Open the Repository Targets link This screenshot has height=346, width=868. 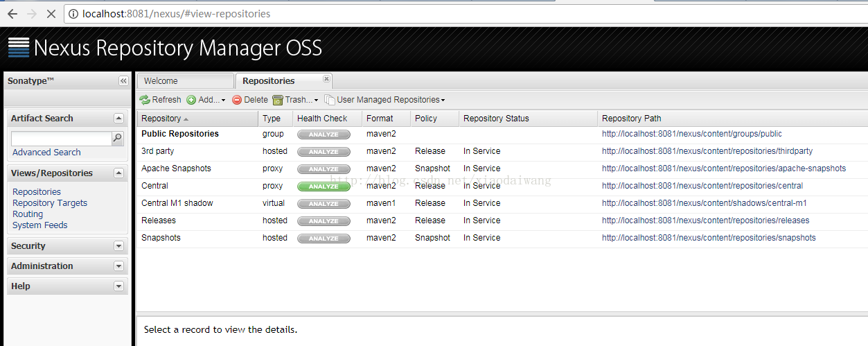tap(50, 203)
